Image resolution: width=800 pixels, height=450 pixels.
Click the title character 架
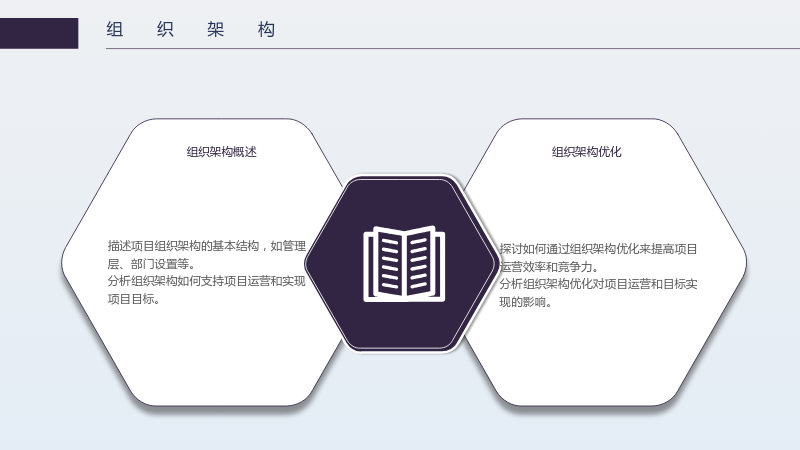pos(216,29)
